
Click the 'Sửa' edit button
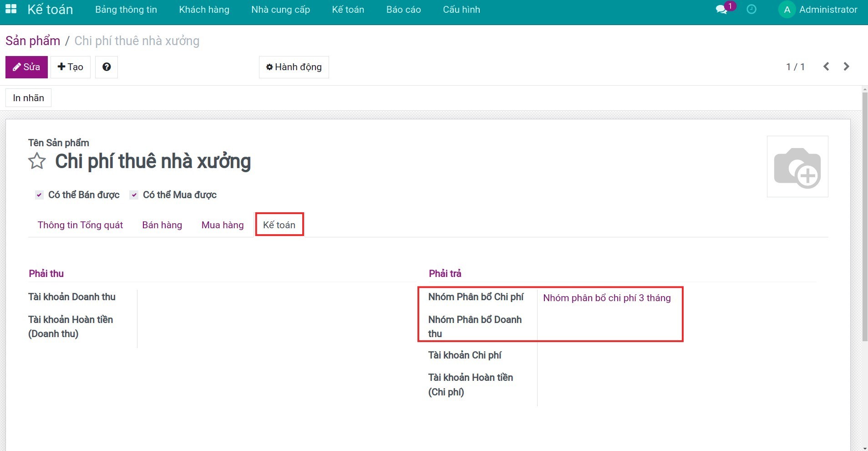point(26,67)
